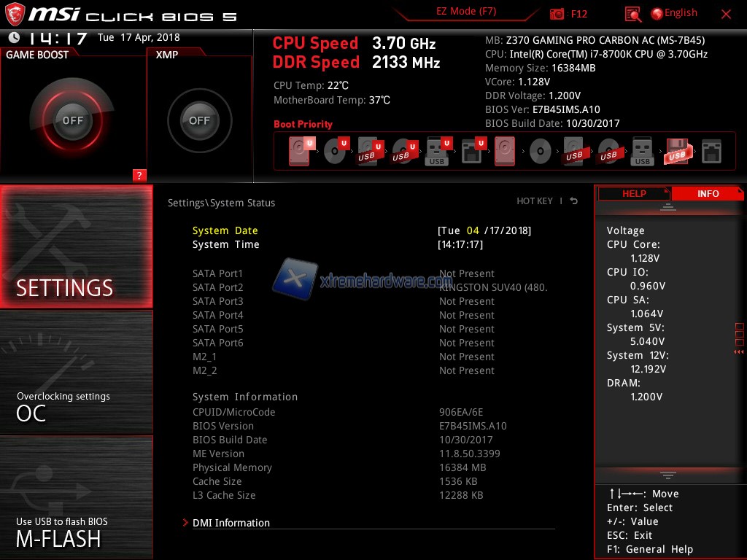This screenshot has height=560, width=747.
Task: Open the OC overclocking settings section
Action: tap(77, 405)
